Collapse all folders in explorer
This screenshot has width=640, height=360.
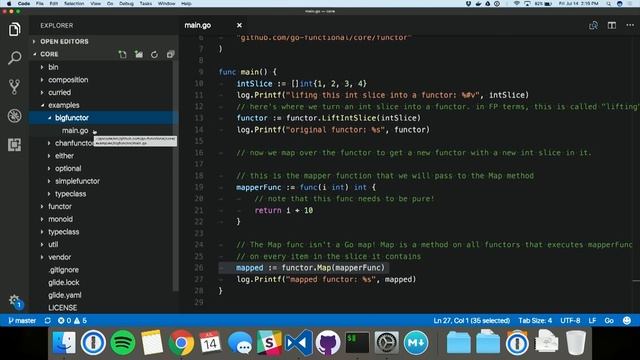click(170, 54)
